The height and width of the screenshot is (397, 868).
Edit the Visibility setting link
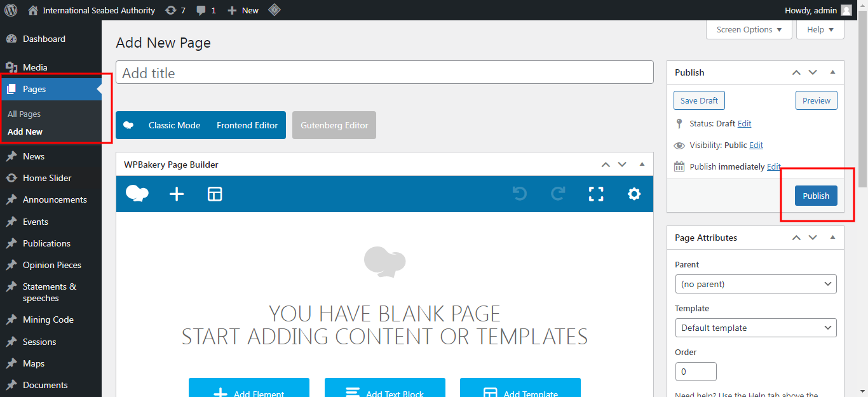[x=756, y=145]
